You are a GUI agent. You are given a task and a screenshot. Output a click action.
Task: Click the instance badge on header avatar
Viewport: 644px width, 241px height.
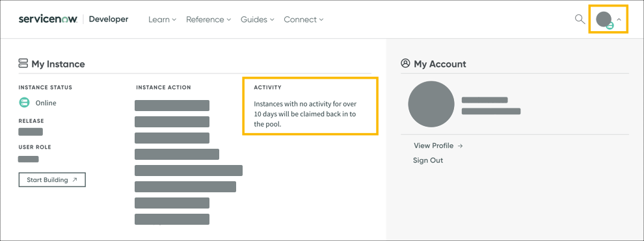point(610,26)
